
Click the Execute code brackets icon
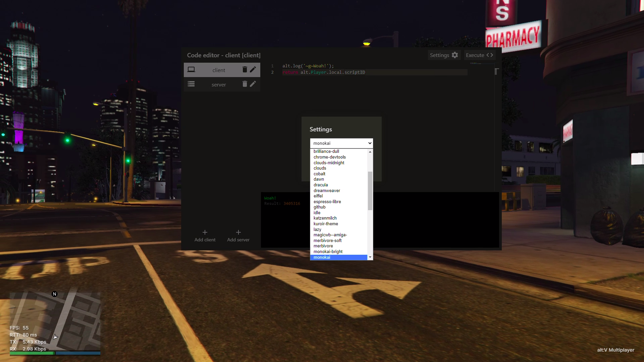[490, 55]
